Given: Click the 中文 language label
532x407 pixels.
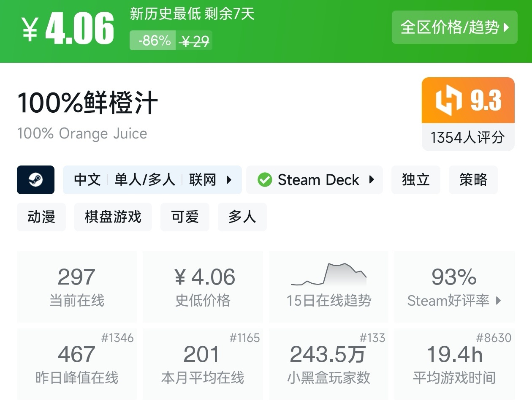Looking at the screenshot, I should (x=87, y=180).
